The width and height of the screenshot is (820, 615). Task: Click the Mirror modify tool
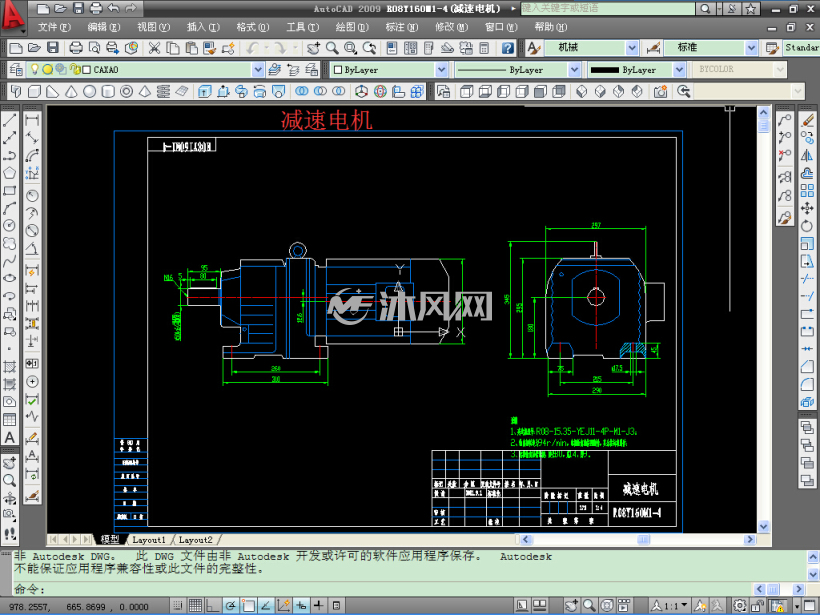coord(807,155)
